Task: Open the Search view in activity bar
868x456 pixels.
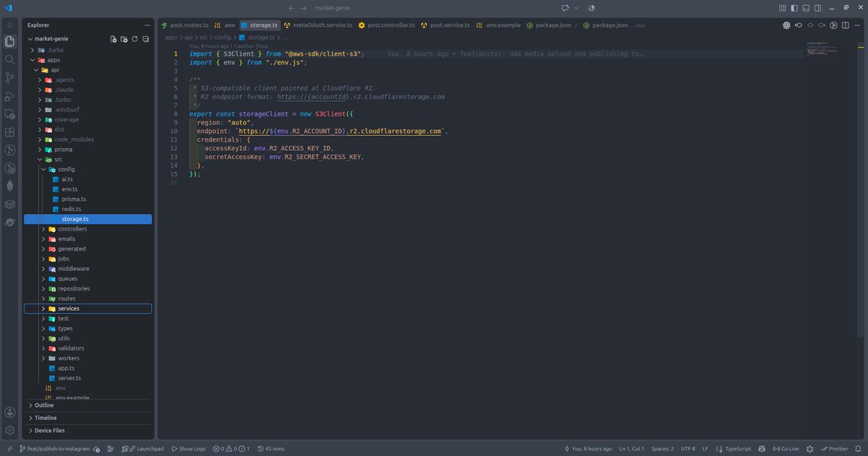Action: coord(9,60)
